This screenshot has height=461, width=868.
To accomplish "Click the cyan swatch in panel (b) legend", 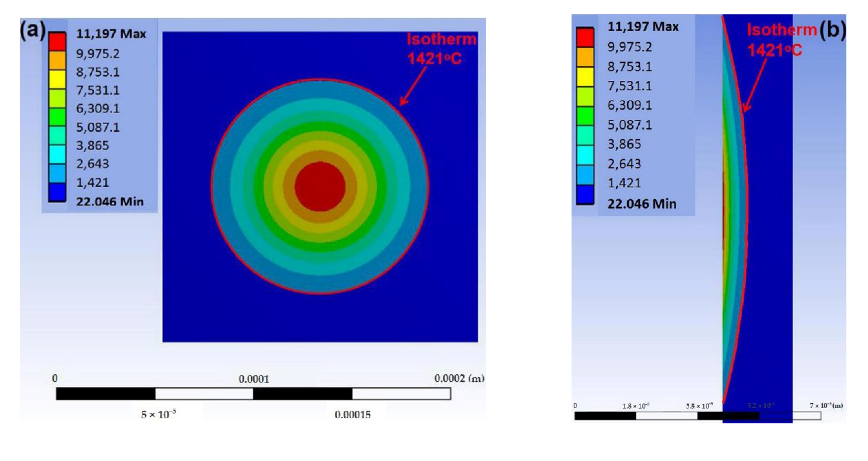I will [x=585, y=155].
